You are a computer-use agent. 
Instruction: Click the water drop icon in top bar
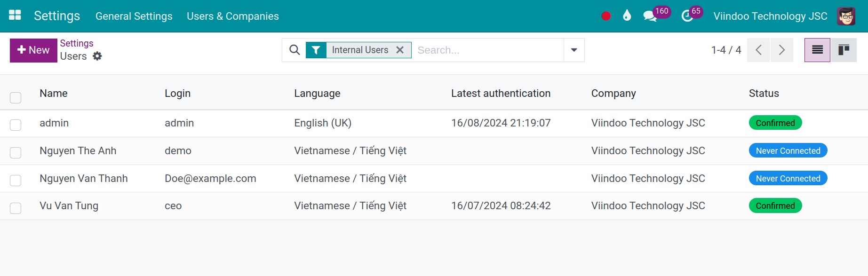pyautogui.click(x=627, y=16)
